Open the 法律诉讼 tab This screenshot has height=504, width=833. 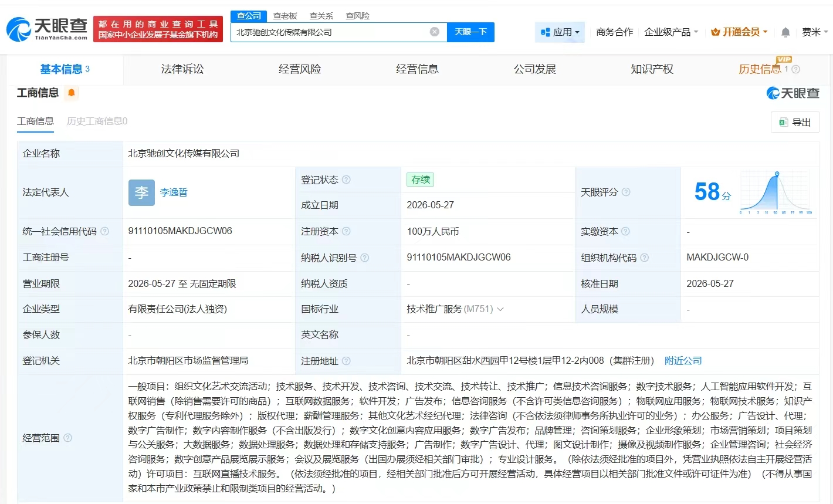click(x=182, y=69)
